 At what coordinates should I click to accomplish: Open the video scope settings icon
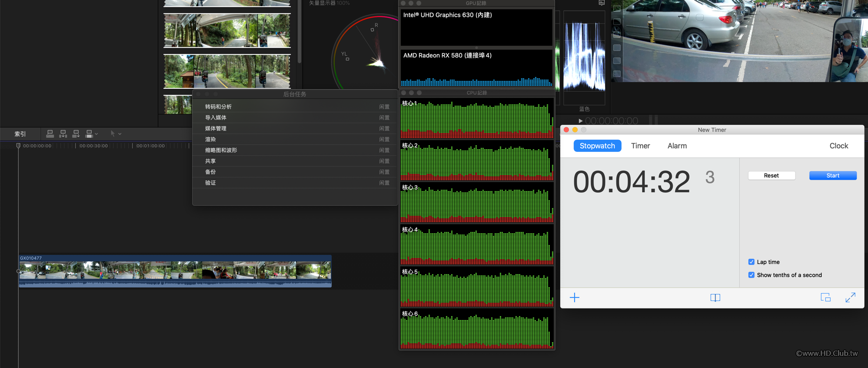click(602, 3)
